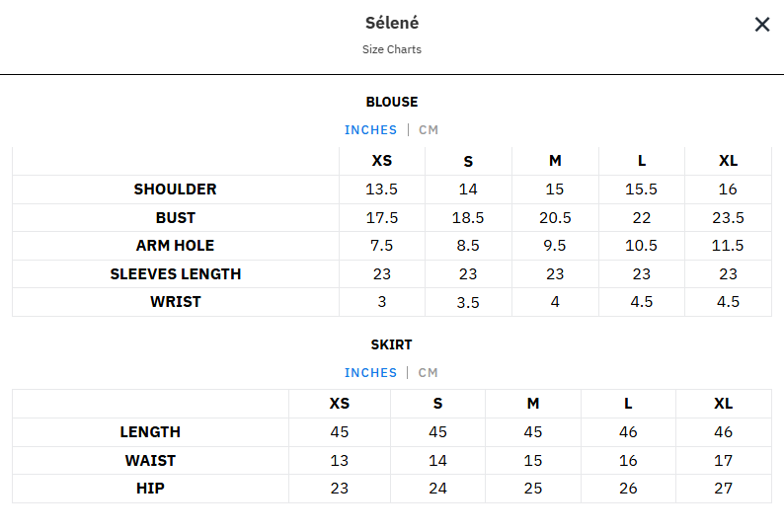Click the Size Charts subtitle
Viewport: 784px width, 532px height.
tap(392, 49)
